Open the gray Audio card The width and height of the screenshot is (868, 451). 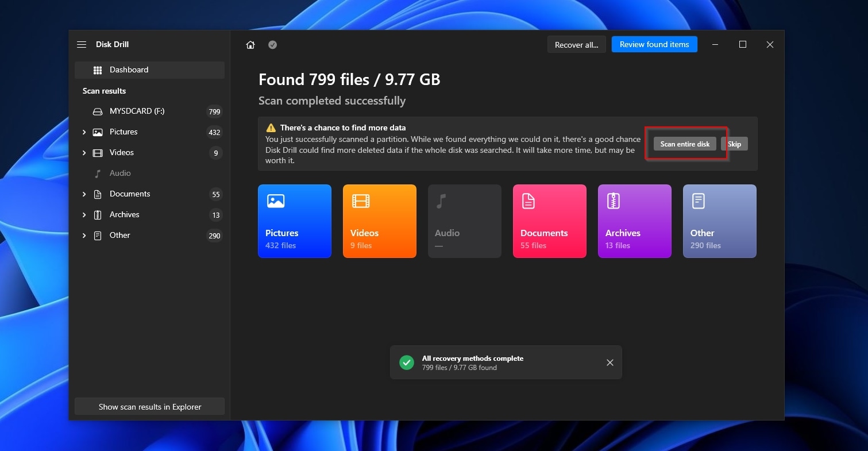point(465,221)
